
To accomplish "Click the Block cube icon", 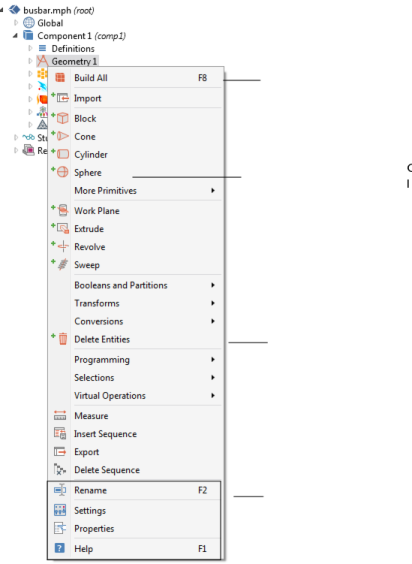I will [x=63, y=118].
